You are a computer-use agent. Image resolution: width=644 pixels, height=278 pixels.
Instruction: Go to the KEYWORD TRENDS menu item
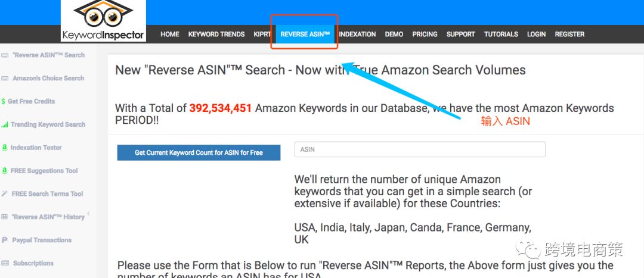[216, 35]
